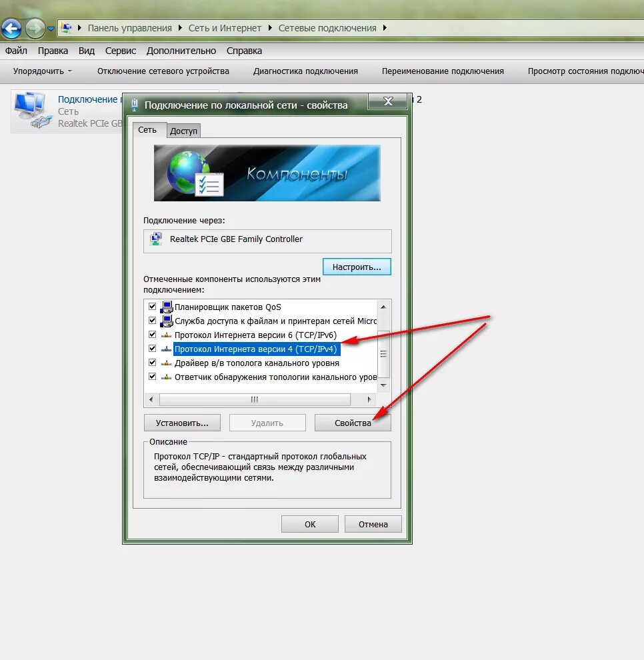
Task: Open the Справка menu
Action: pyautogui.click(x=244, y=51)
